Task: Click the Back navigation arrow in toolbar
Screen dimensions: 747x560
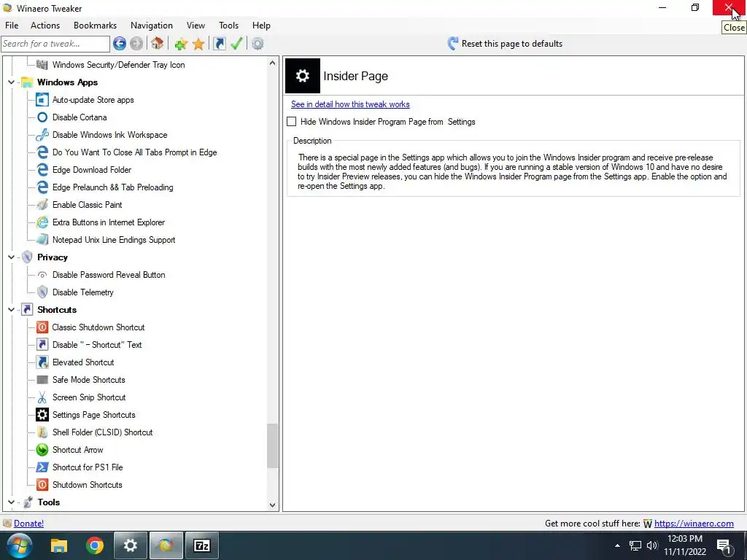Action: click(120, 44)
